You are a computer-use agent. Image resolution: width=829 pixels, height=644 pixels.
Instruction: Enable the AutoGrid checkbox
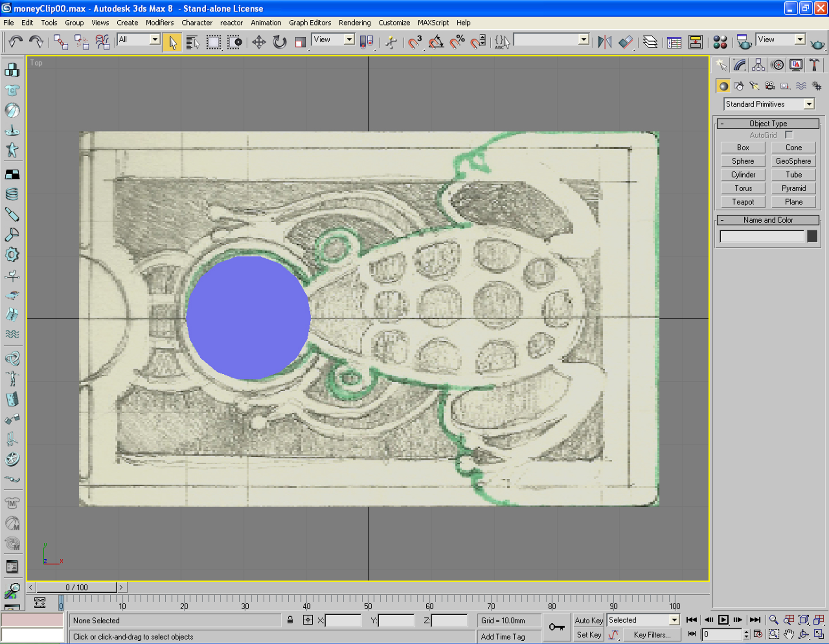pos(789,135)
